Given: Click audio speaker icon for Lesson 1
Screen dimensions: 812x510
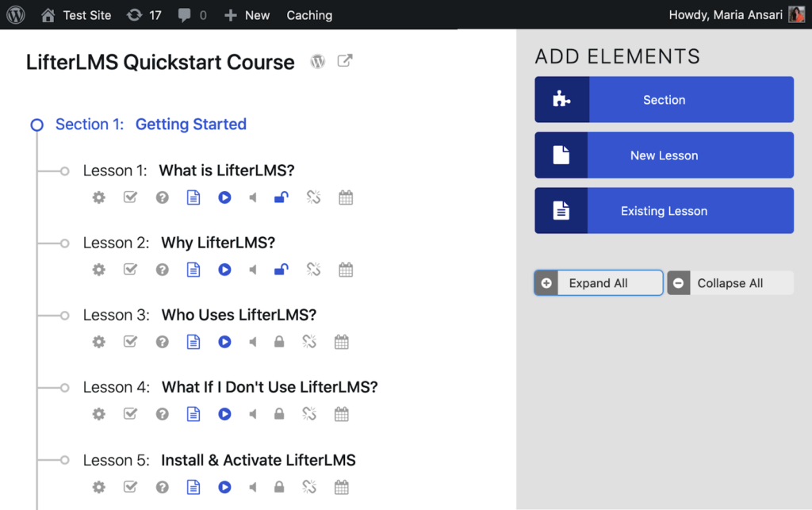Looking at the screenshot, I should tap(253, 197).
